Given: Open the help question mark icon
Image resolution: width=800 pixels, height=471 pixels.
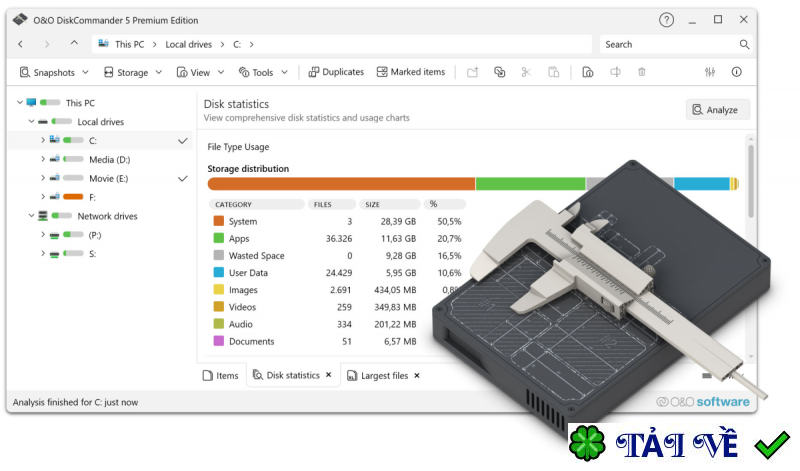Looking at the screenshot, I should tap(666, 20).
